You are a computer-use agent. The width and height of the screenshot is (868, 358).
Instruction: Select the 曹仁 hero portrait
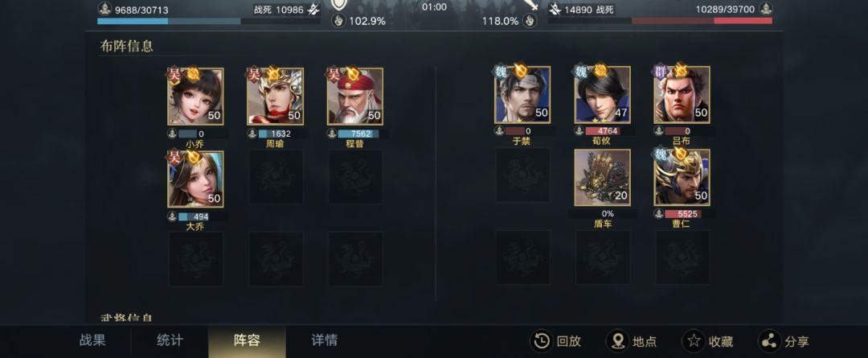click(x=682, y=177)
